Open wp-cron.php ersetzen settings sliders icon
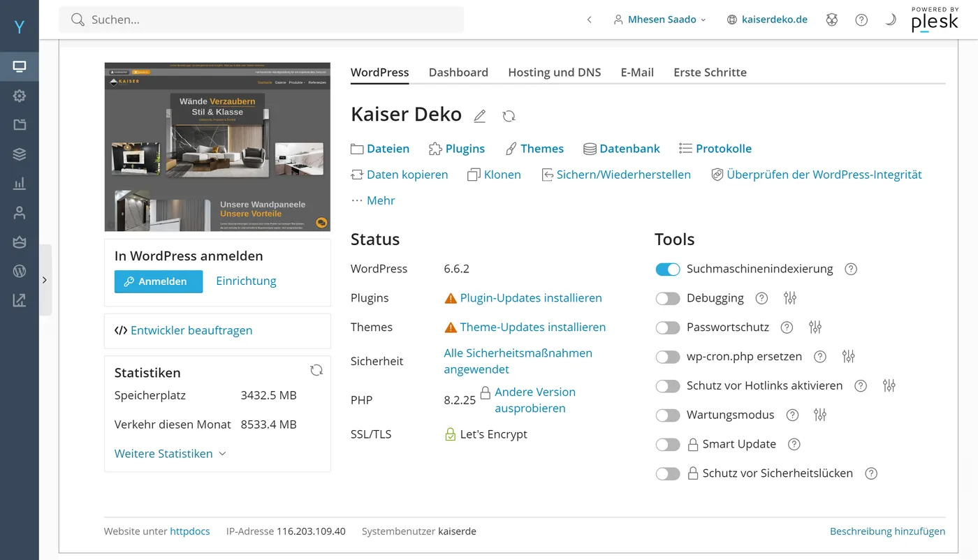 coord(849,357)
